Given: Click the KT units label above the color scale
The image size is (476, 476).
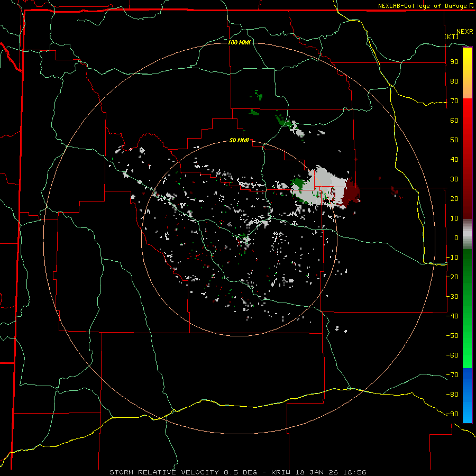Looking at the screenshot, I should point(452,36).
